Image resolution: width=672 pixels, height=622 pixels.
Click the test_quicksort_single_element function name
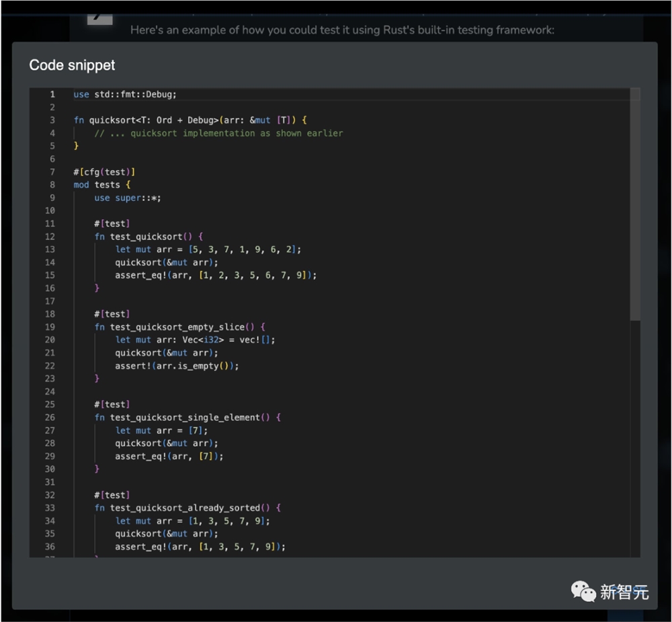coord(185,418)
